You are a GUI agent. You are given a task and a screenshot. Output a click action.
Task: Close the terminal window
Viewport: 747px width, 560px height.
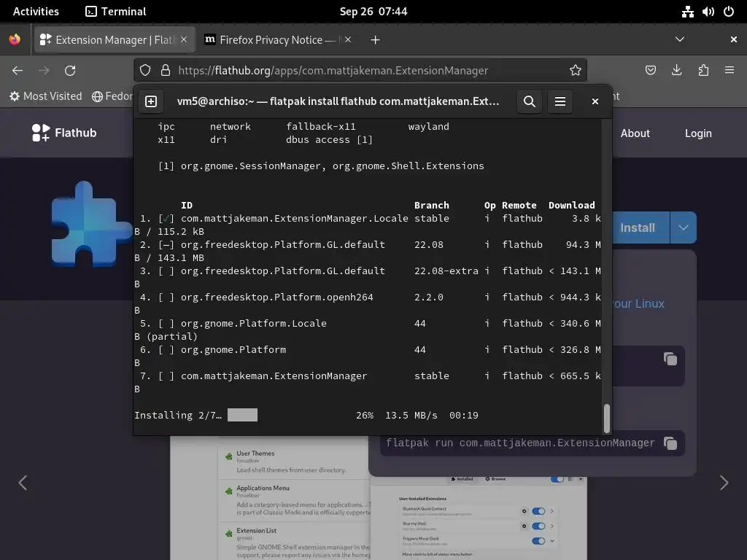point(595,101)
